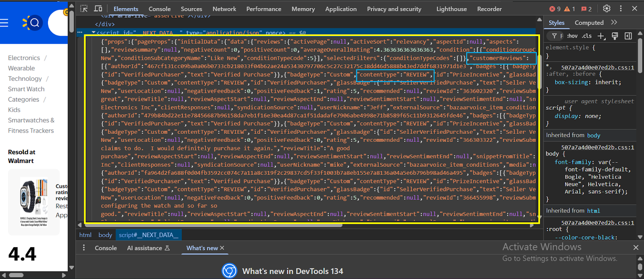Viewport: 644px width, 279px height.
Task: Open the Walmart hamburger menu
Action: tap(4, 23)
